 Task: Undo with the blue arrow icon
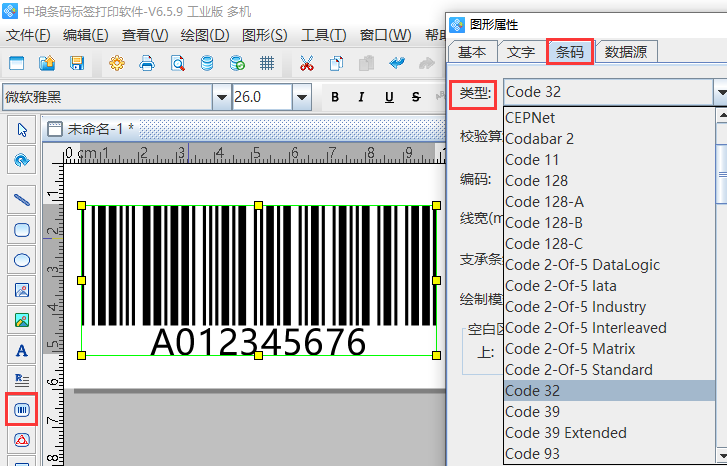click(x=397, y=63)
